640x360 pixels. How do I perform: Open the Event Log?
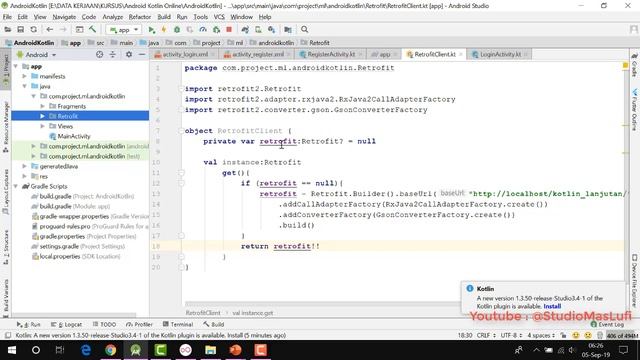(x=607, y=324)
